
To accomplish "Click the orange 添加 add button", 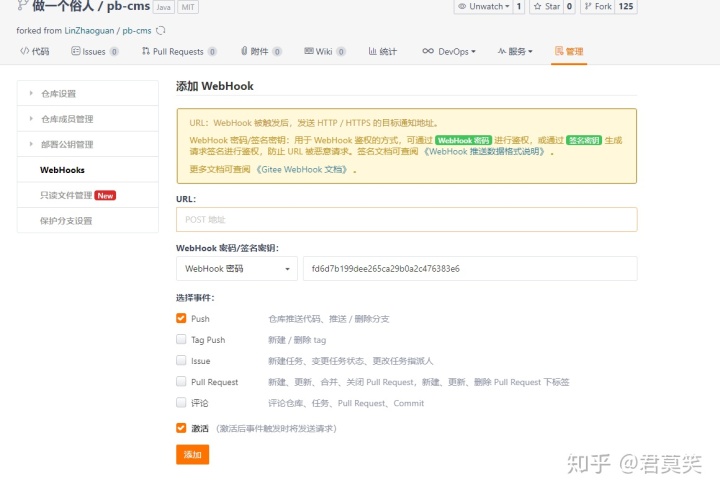I will [x=192, y=454].
